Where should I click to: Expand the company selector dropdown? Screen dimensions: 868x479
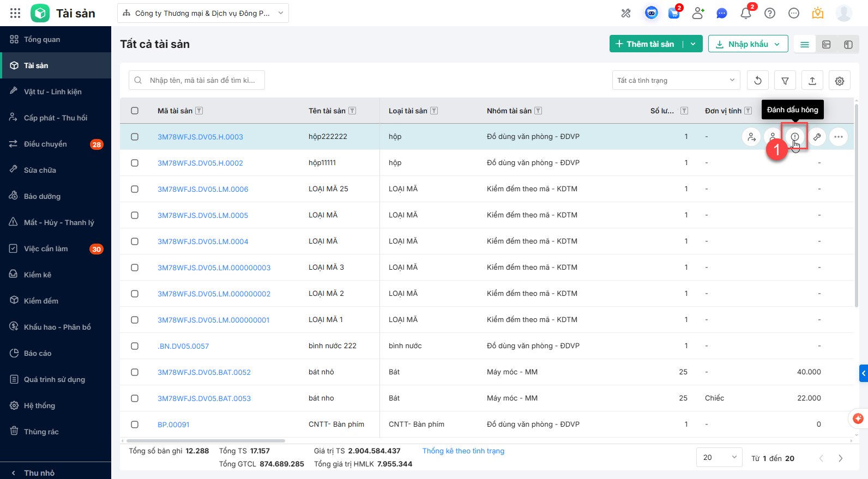coord(203,13)
